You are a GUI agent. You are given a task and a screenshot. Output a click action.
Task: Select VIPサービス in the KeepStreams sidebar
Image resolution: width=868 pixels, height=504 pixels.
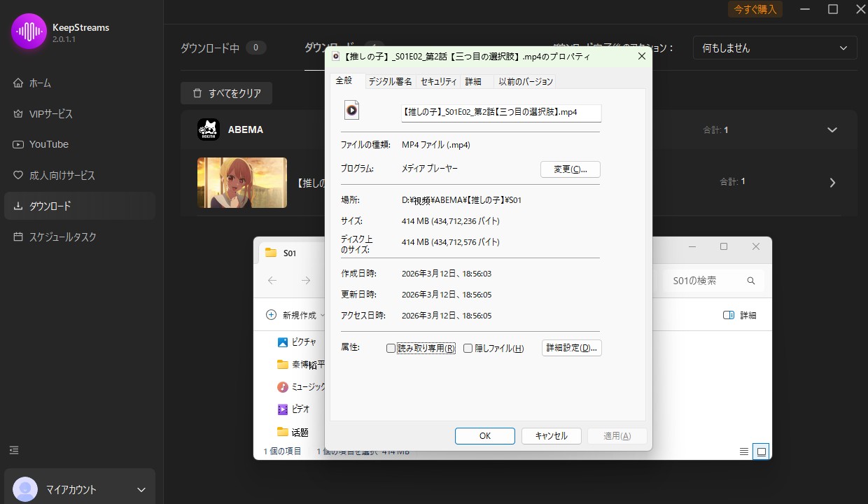[52, 113]
